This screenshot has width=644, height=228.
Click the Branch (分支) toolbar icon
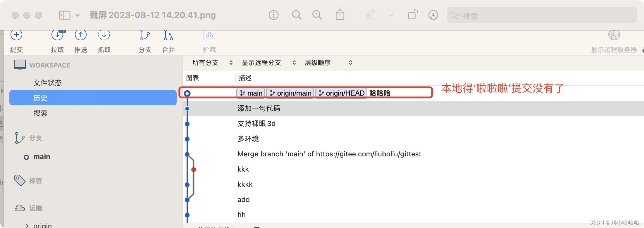coord(145,35)
